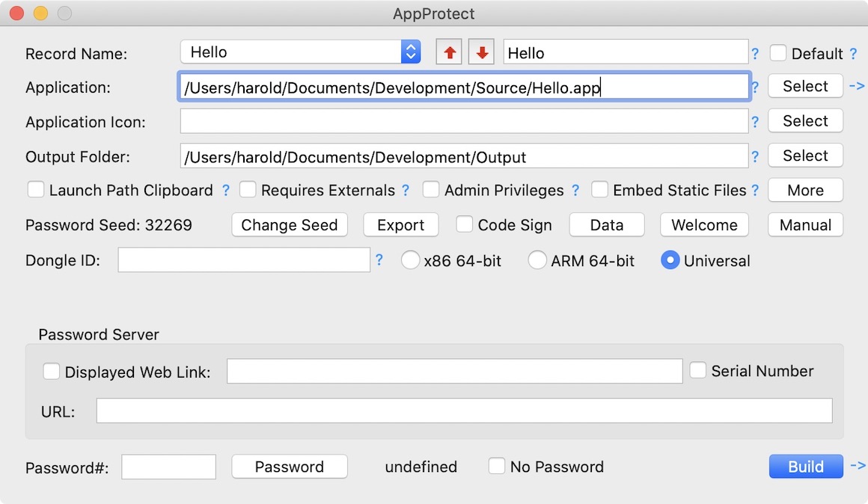
Task: Toggle the No Password checkbox
Action: point(497,467)
